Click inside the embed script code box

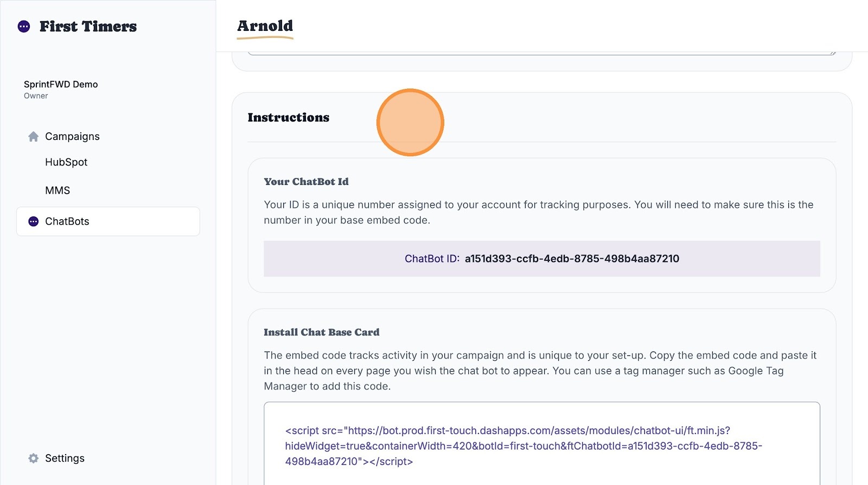[x=542, y=444]
